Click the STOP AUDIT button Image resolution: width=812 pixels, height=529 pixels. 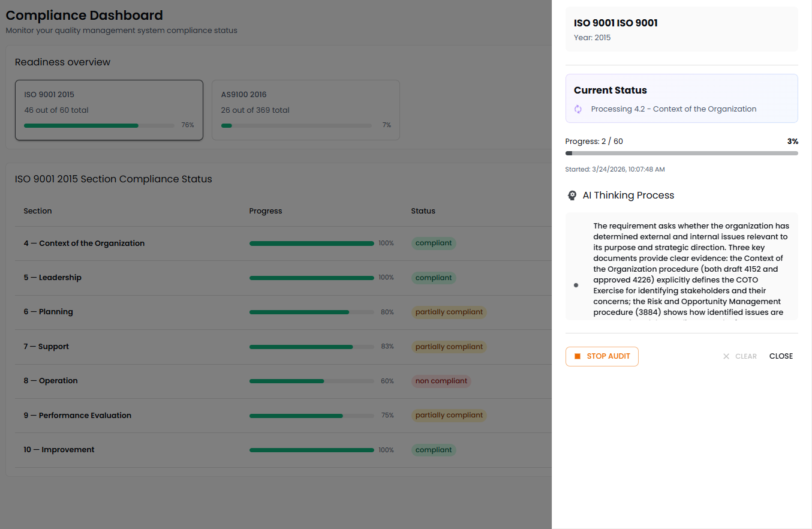(602, 356)
